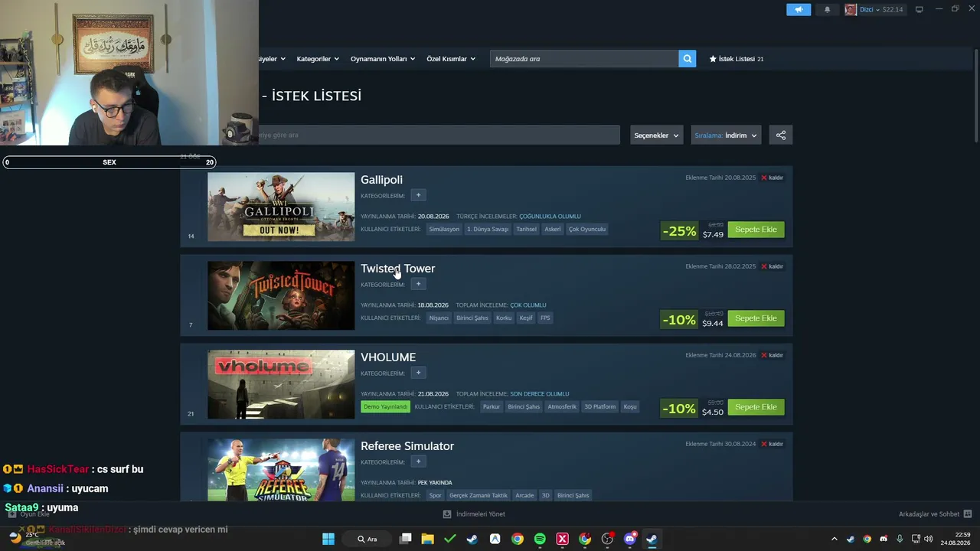Click İndirmeleri Yönet at the bottom
This screenshot has height=551, width=980.
point(480,514)
